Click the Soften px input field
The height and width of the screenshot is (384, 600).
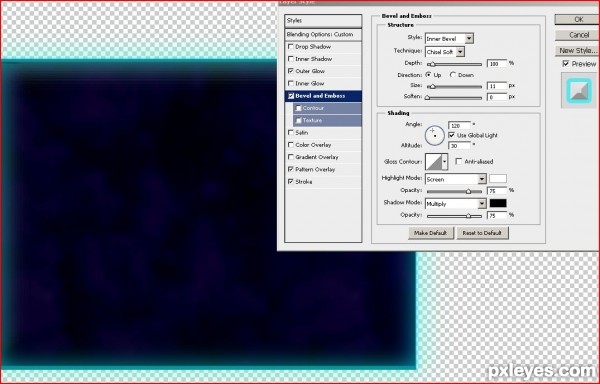click(x=497, y=97)
